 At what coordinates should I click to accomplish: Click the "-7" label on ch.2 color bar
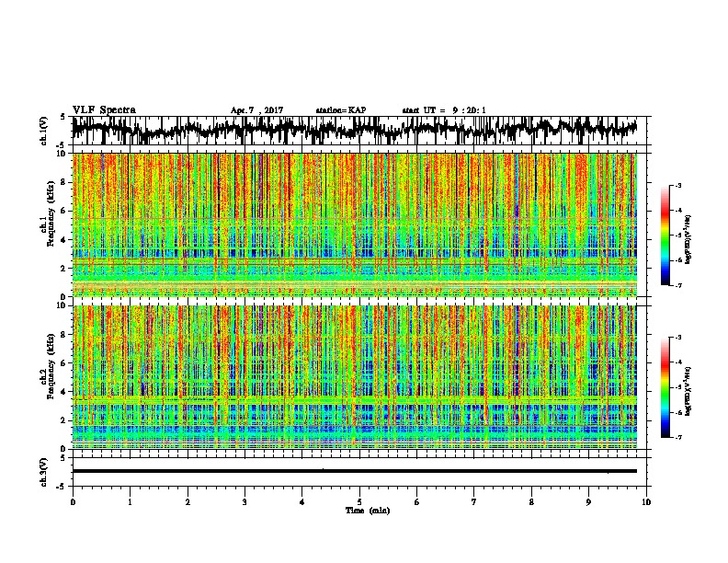pyautogui.click(x=677, y=437)
